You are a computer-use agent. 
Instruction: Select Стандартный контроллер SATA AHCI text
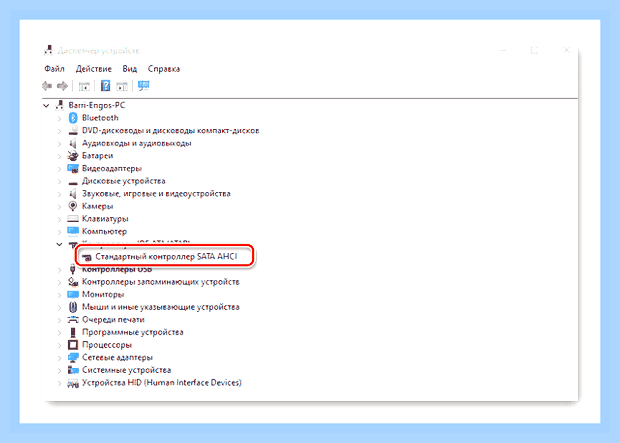click(x=166, y=257)
